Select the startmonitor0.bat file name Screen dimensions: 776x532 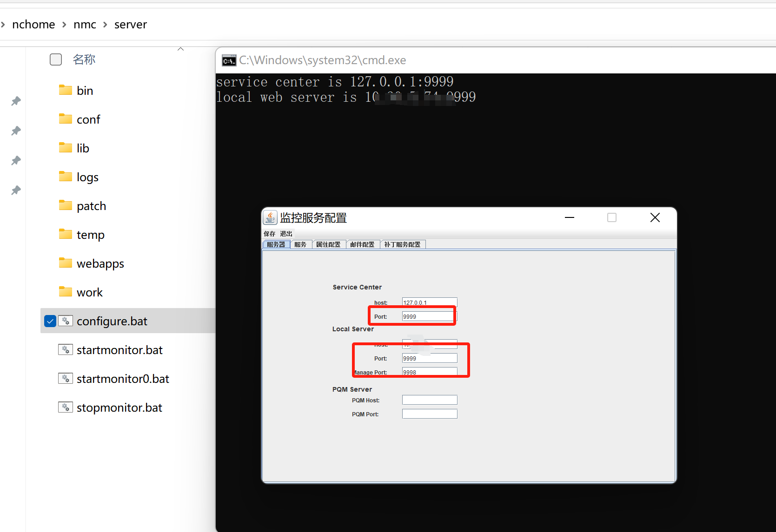coord(123,379)
